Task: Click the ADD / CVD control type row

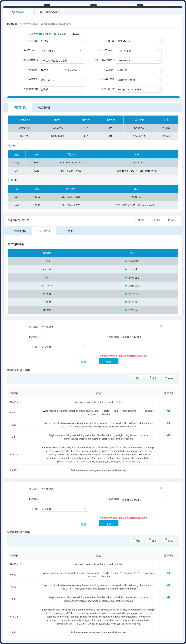Action: click(93, 286)
